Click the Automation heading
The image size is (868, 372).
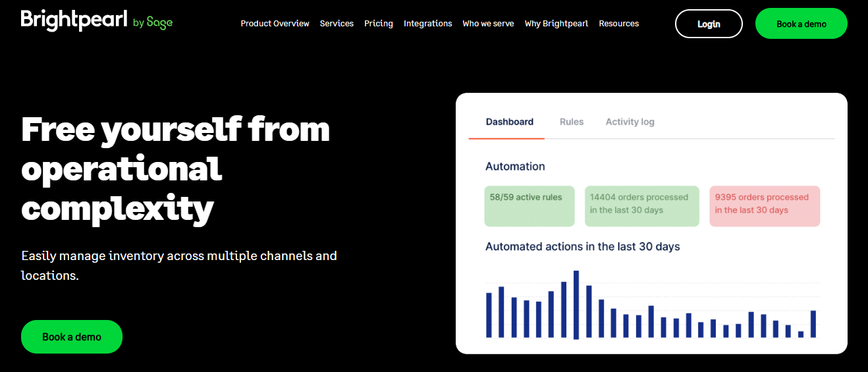coord(515,167)
